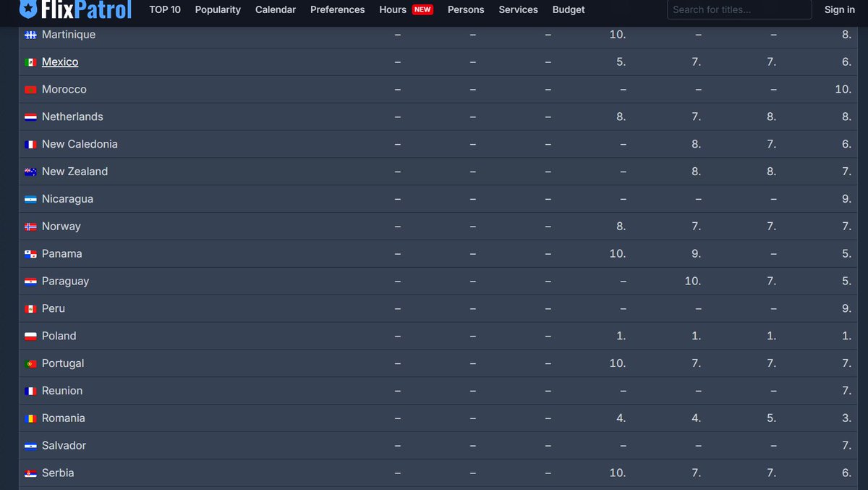Select the Norway flag icon
Image resolution: width=868 pixels, height=490 pixels.
pyautogui.click(x=30, y=227)
